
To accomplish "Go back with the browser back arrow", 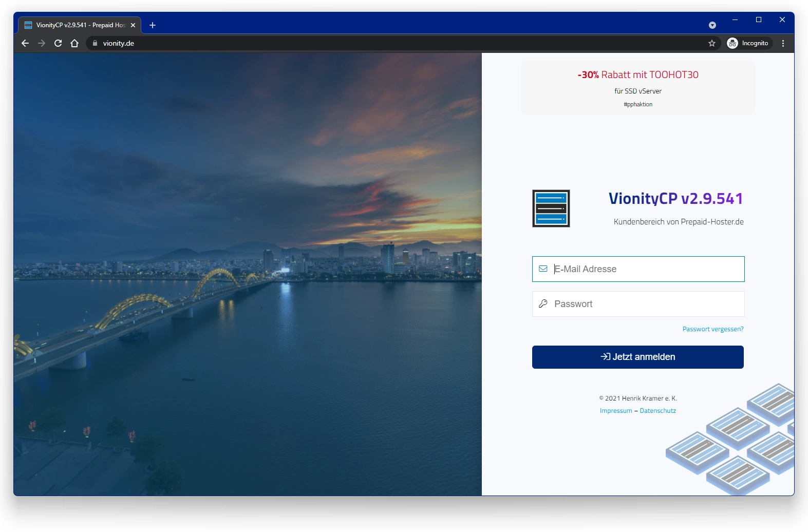I will tap(25, 43).
